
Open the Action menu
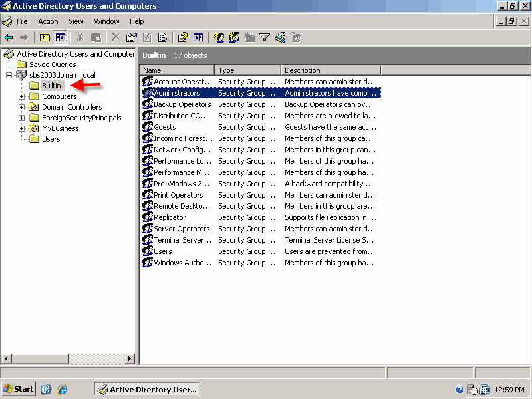tap(48, 21)
